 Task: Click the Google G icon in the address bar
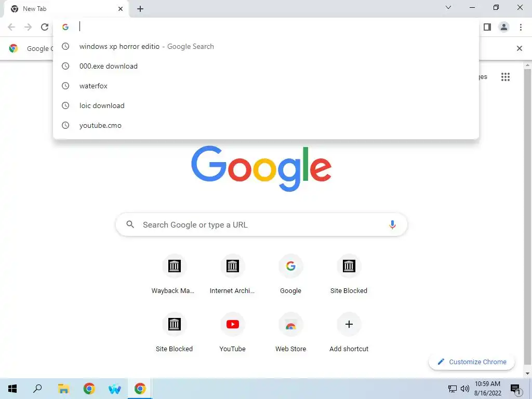(65, 27)
